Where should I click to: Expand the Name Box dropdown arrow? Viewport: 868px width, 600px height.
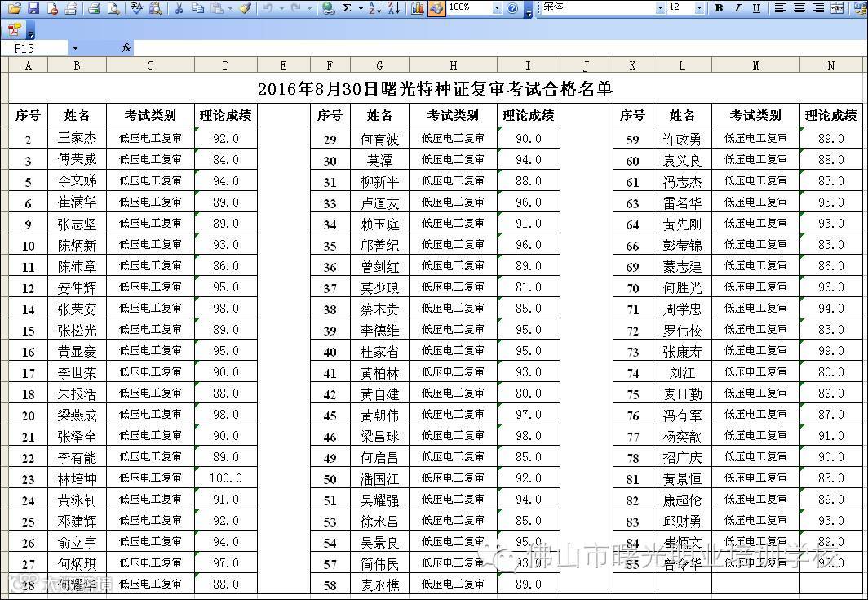click(x=75, y=48)
